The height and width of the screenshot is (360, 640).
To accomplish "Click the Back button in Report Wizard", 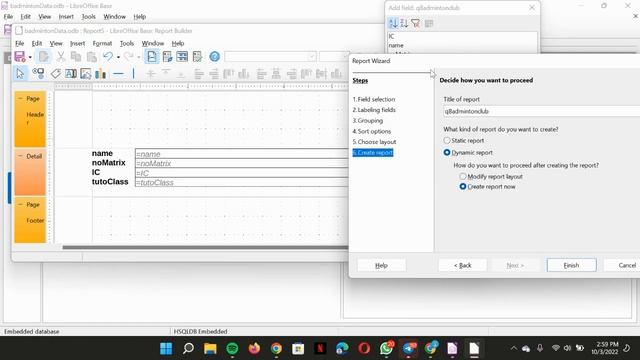I will tap(462, 265).
